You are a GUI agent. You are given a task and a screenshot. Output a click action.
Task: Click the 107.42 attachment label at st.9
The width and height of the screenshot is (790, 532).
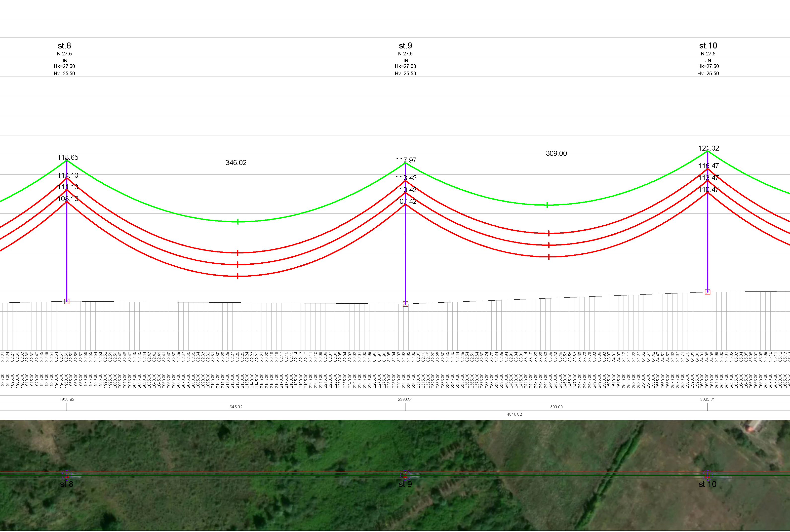pos(406,202)
